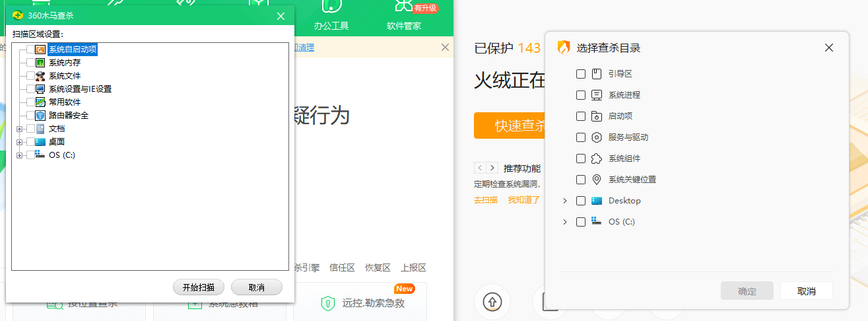Click the 桌面 desktop icon in 360 tree
The height and width of the screenshot is (321, 868).
[x=41, y=142]
